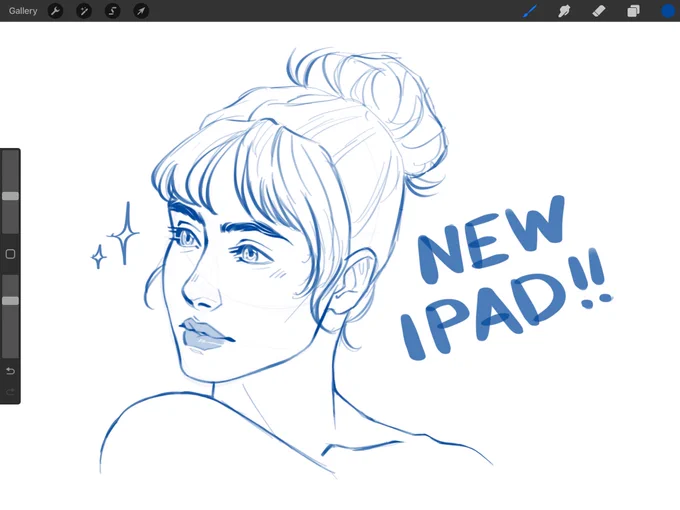The image size is (680, 510).
Task: Activate the Transform arrow tool
Action: 141,11
